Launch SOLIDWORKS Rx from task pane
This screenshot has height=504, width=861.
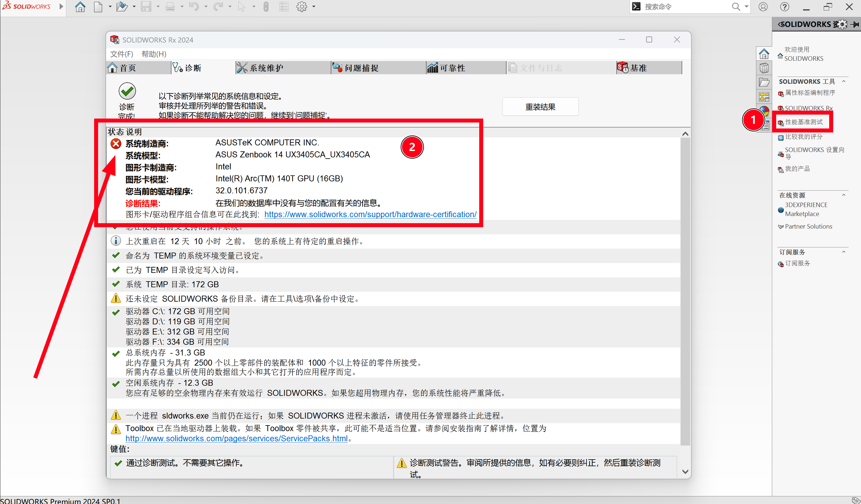[x=808, y=108]
